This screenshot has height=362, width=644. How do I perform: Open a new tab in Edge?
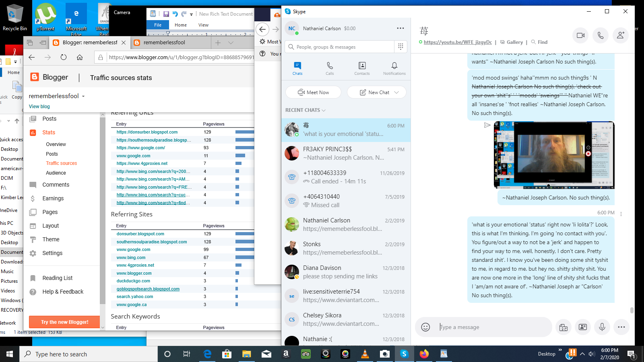(x=218, y=43)
